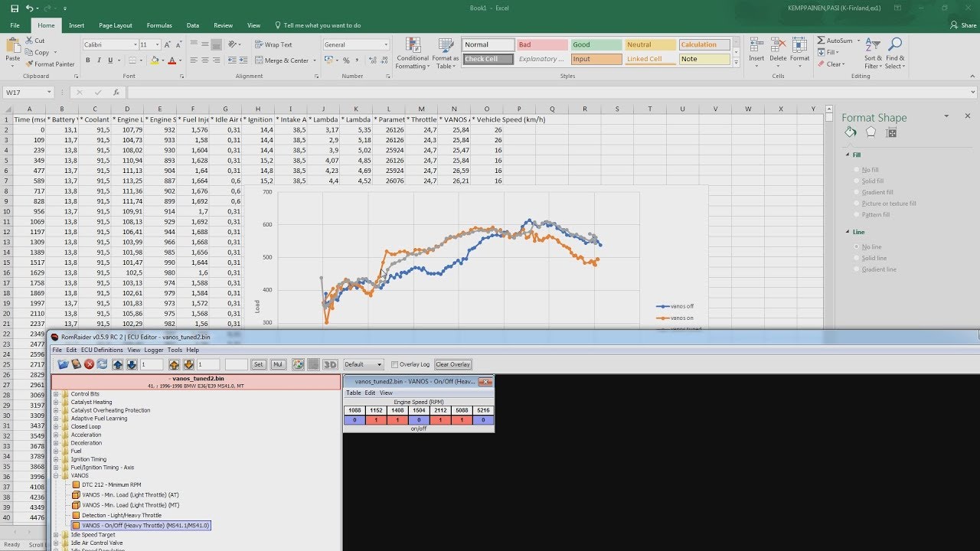Open the Table menu in VANOS table window
The image size is (980, 551).
tap(353, 393)
